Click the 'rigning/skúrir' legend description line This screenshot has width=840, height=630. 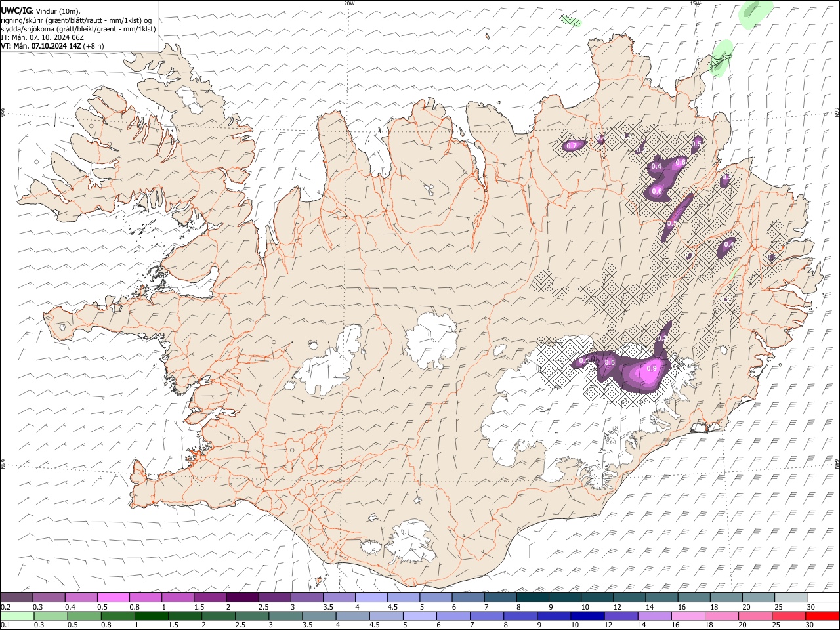pyautogui.click(x=76, y=20)
